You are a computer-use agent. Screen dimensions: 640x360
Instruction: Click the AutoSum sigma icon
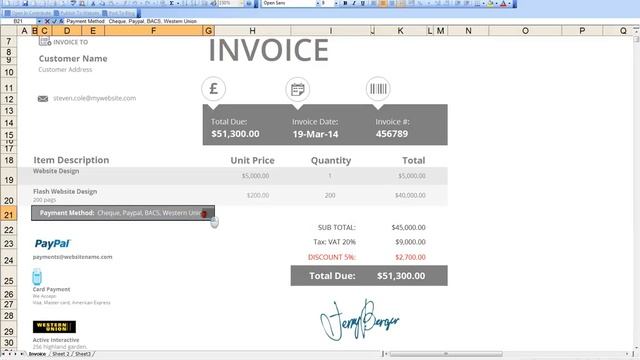point(171,3)
